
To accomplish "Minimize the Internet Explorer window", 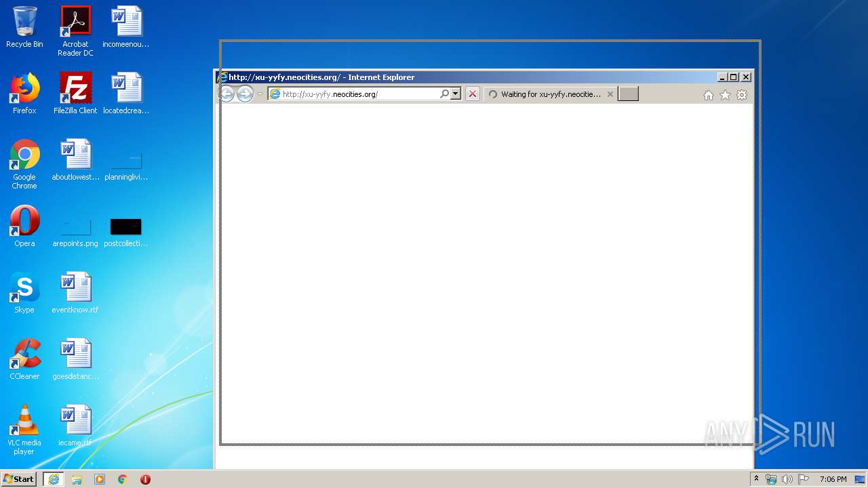I will click(x=722, y=77).
